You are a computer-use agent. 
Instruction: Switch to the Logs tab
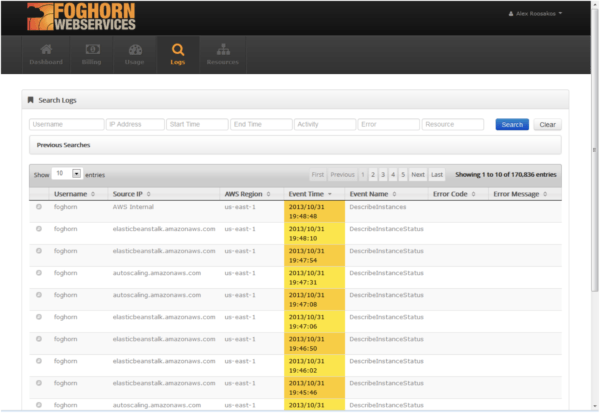click(x=178, y=54)
